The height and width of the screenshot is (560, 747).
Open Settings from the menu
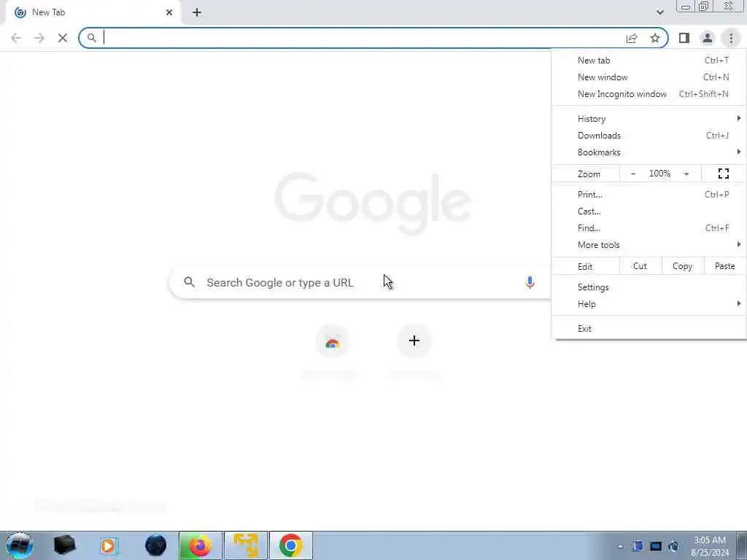649,287
